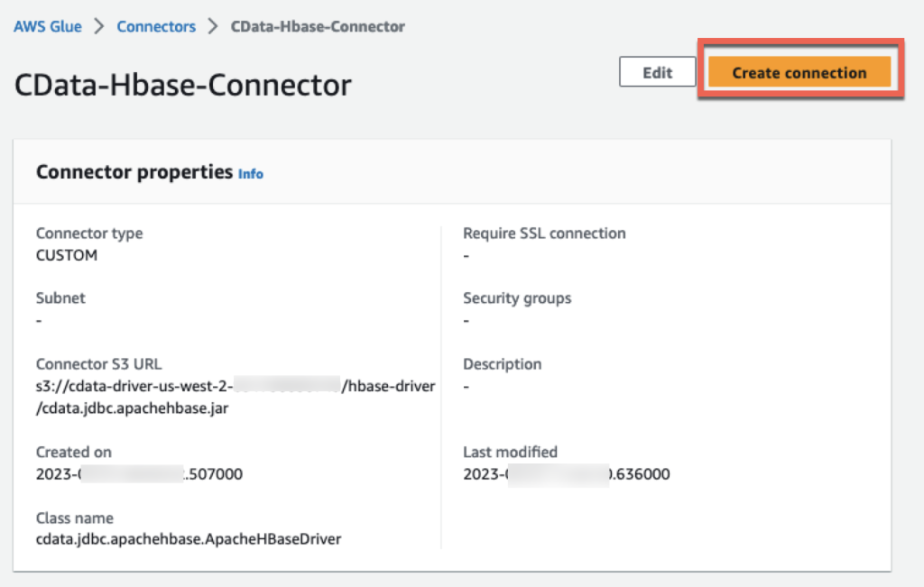Click the Subnet field label
This screenshot has width=924, height=587.
point(60,298)
